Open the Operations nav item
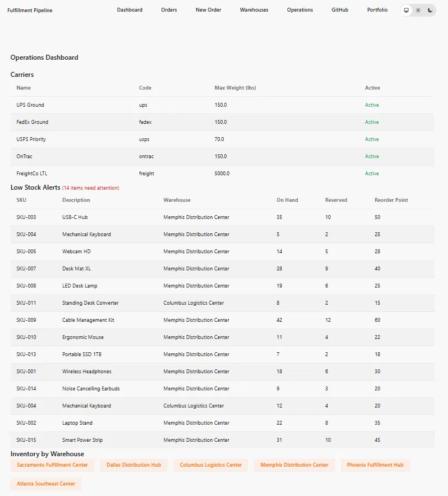The height and width of the screenshot is (496, 448). 300,10
